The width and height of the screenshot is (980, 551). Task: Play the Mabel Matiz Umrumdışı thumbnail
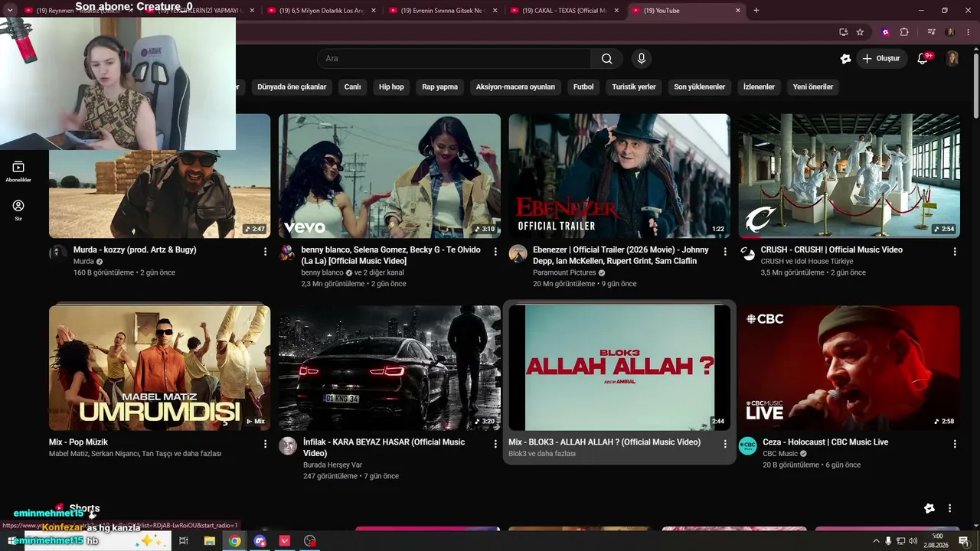(159, 368)
